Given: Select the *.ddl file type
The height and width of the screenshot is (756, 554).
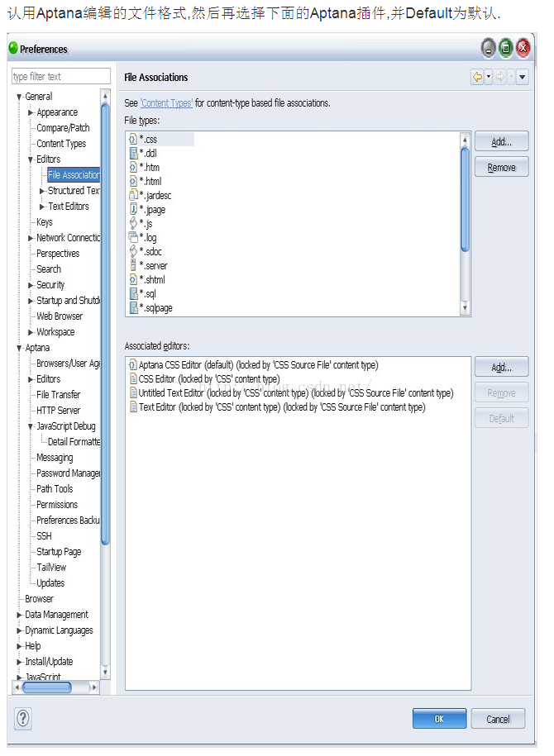Looking at the screenshot, I should (x=143, y=154).
